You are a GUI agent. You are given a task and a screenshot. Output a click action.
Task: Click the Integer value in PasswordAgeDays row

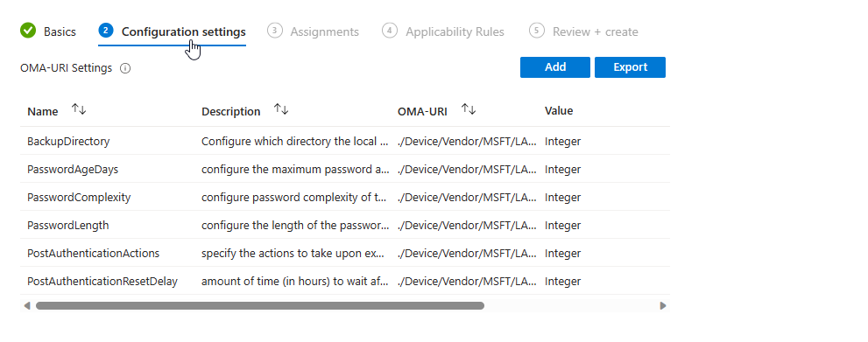point(562,169)
